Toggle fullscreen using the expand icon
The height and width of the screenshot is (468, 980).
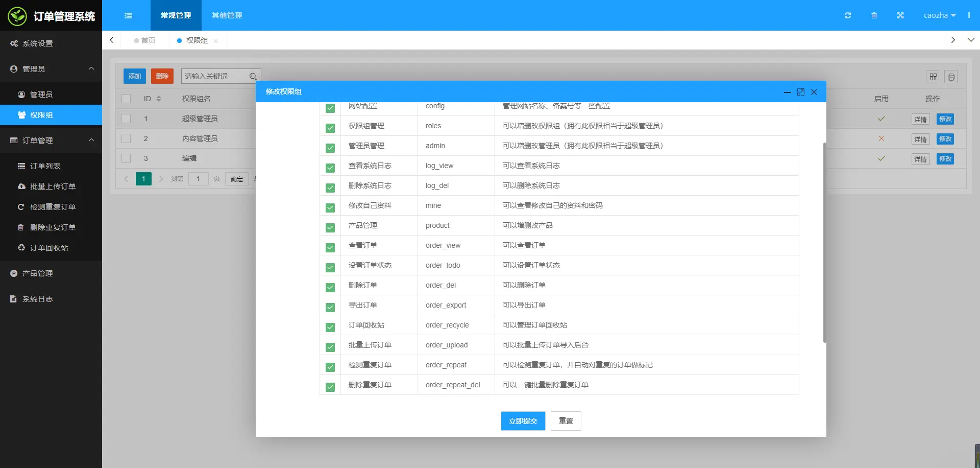tap(900, 15)
